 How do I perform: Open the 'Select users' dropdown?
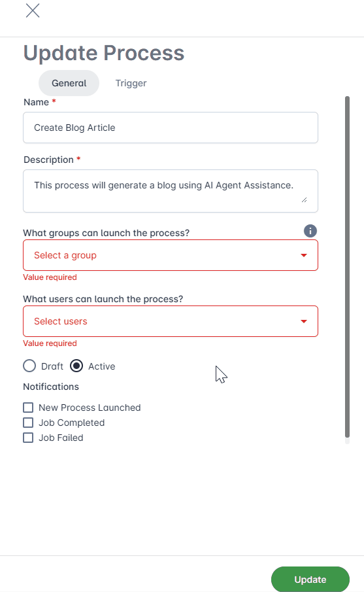pos(171,321)
